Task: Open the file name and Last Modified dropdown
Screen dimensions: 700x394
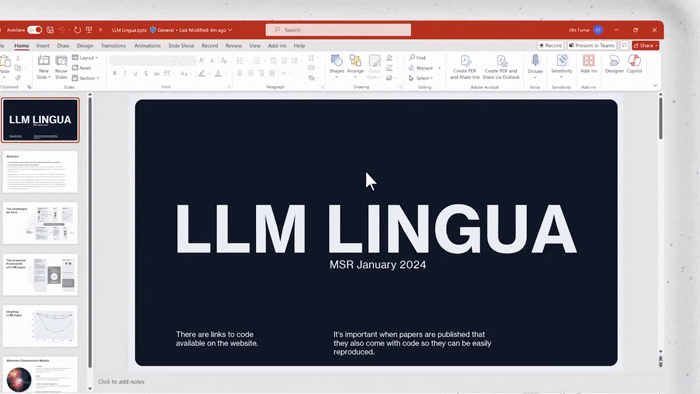Action: coord(172,30)
